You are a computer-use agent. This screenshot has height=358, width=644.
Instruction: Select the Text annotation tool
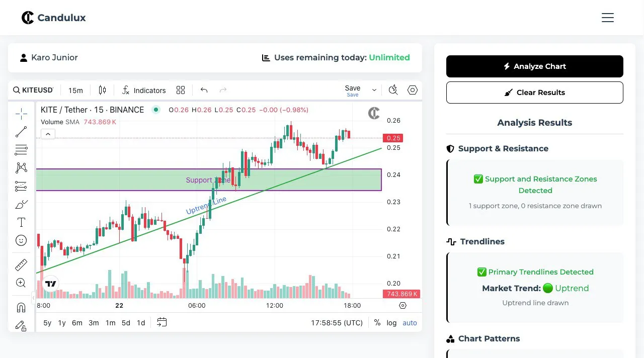point(21,222)
